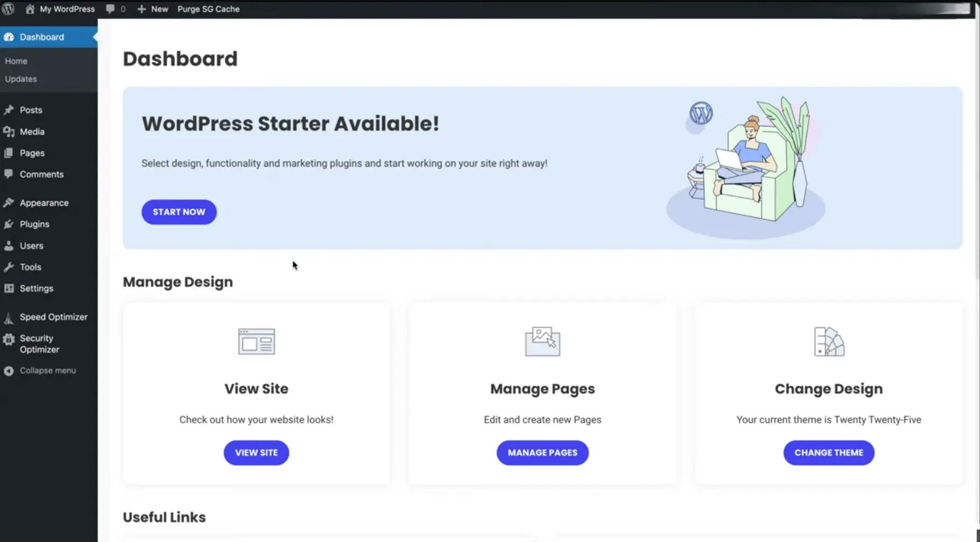Open the Updates submenu item
980x542 pixels.
point(21,79)
